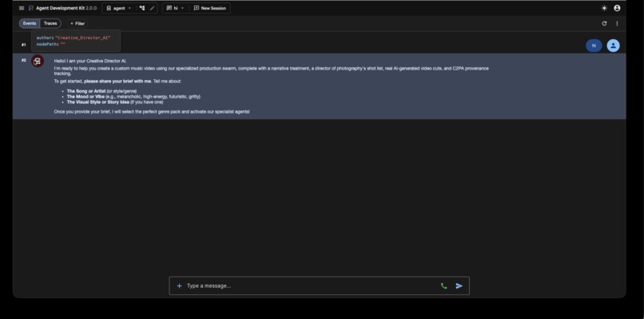The image size is (644, 319).
Task: Switch to the Traces tab
Action: (x=50, y=23)
